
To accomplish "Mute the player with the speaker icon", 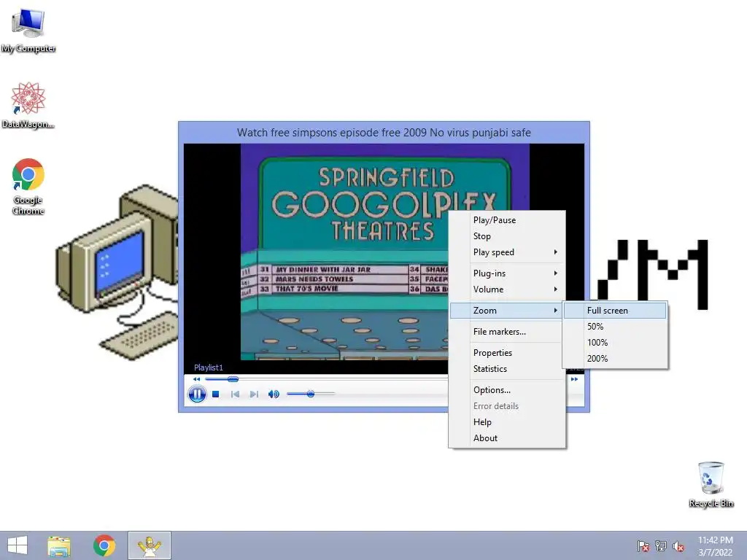I will click(x=274, y=394).
